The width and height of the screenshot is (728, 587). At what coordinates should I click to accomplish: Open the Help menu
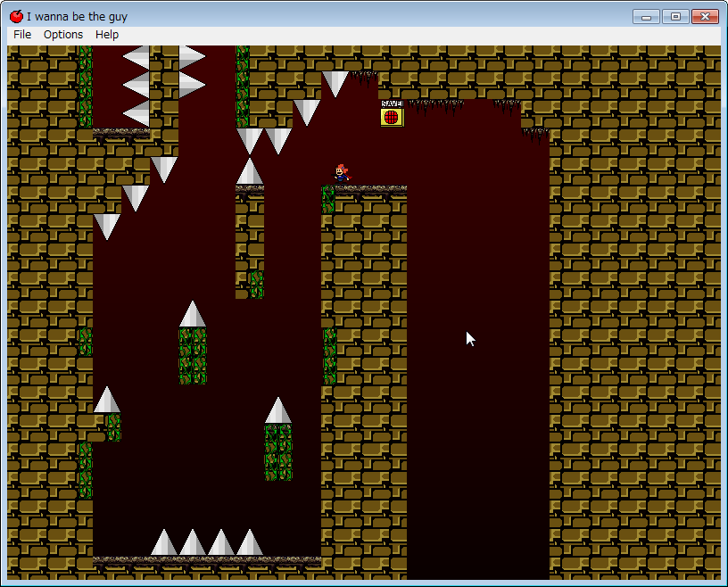(x=107, y=35)
